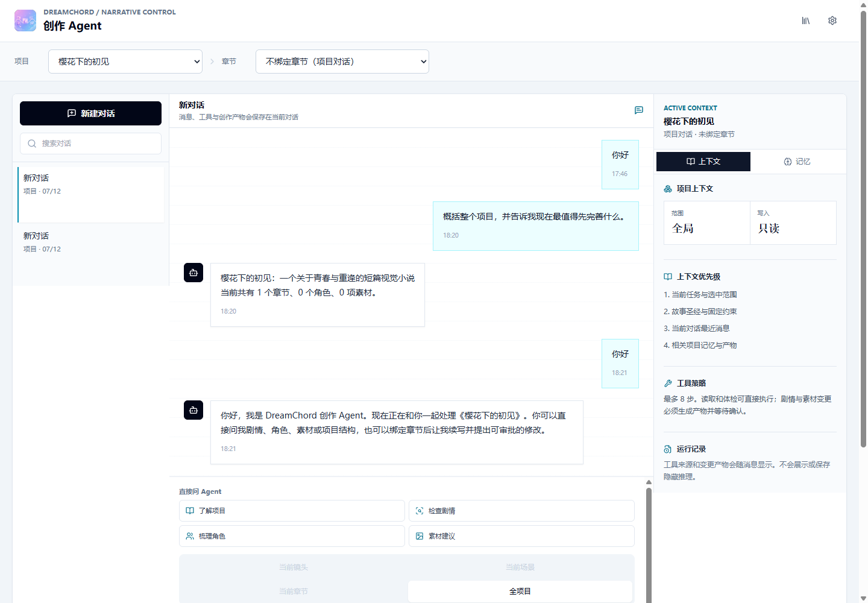Click the 梳理角色 quick action

coord(292,536)
